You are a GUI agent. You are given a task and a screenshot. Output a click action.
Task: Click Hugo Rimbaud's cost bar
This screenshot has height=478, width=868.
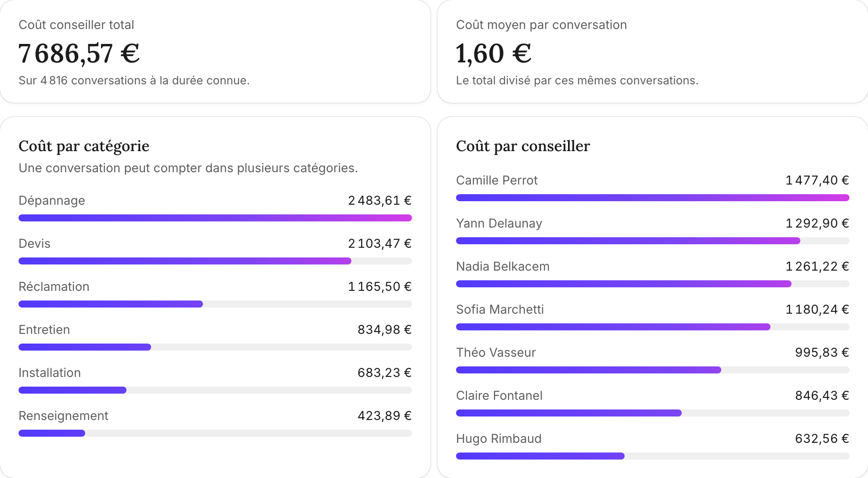[653, 456]
